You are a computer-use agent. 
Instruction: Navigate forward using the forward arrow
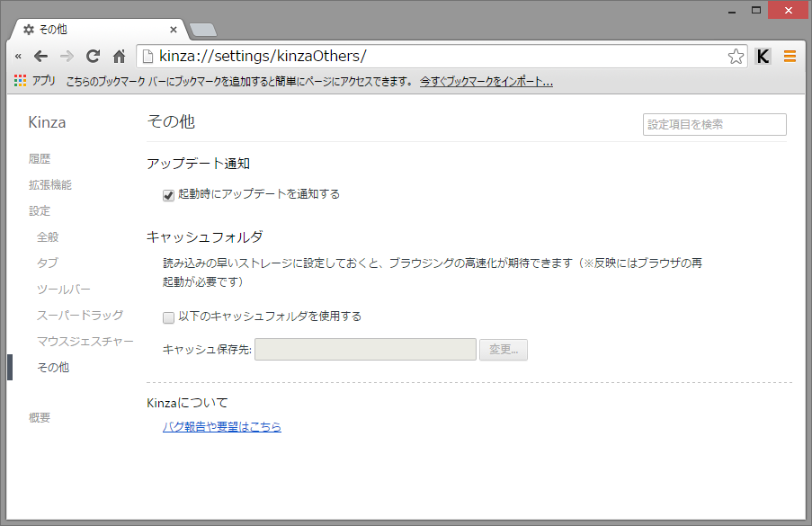tap(67, 56)
